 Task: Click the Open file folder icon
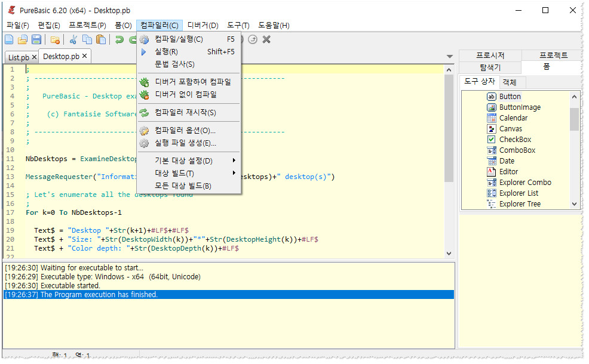pyautogui.click(x=23, y=39)
